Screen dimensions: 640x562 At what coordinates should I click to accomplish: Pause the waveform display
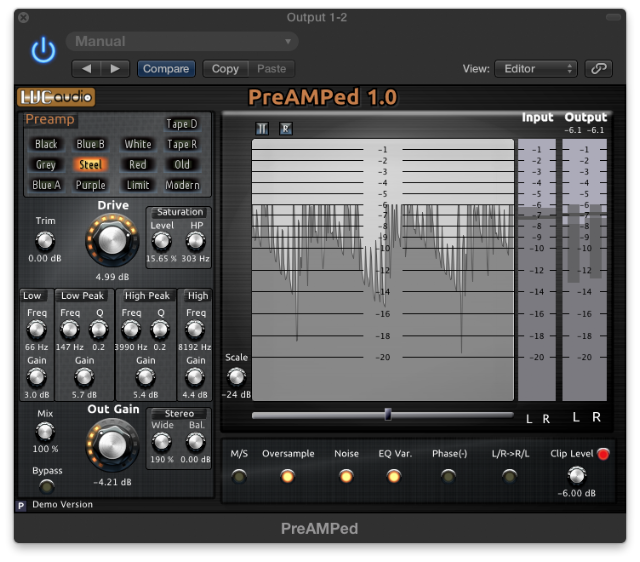pos(262,129)
